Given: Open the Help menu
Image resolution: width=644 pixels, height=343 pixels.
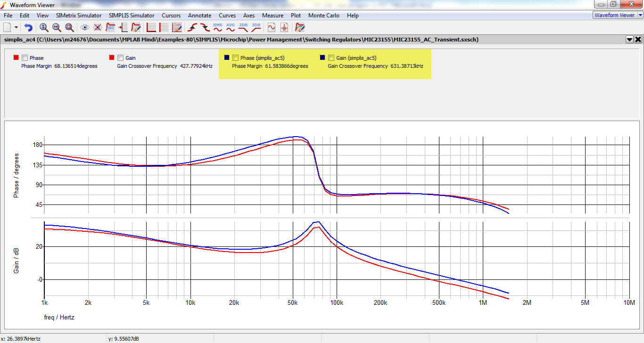Looking at the screenshot, I should 353,16.
